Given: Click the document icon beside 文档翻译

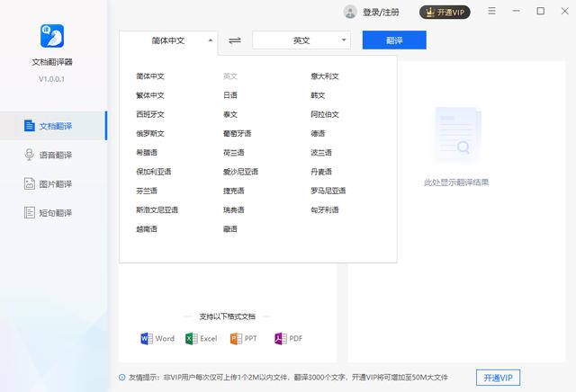Looking at the screenshot, I should coord(30,126).
